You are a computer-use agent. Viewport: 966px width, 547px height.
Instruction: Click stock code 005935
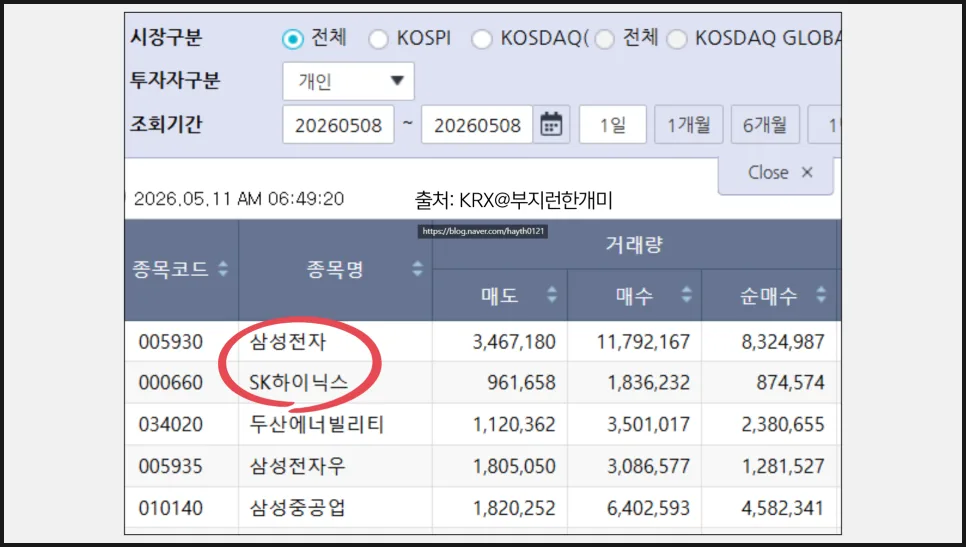click(171, 466)
